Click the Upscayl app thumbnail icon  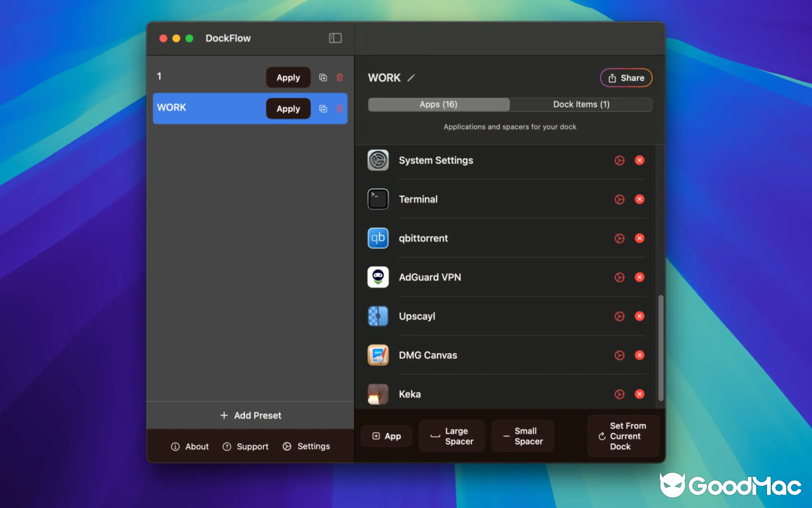[377, 316]
